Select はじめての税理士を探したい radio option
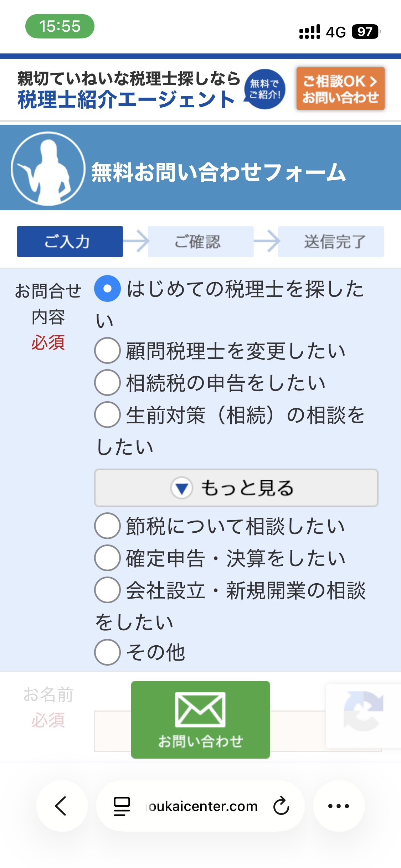The width and height of the screenshot is (401, 868). (107, 289)
